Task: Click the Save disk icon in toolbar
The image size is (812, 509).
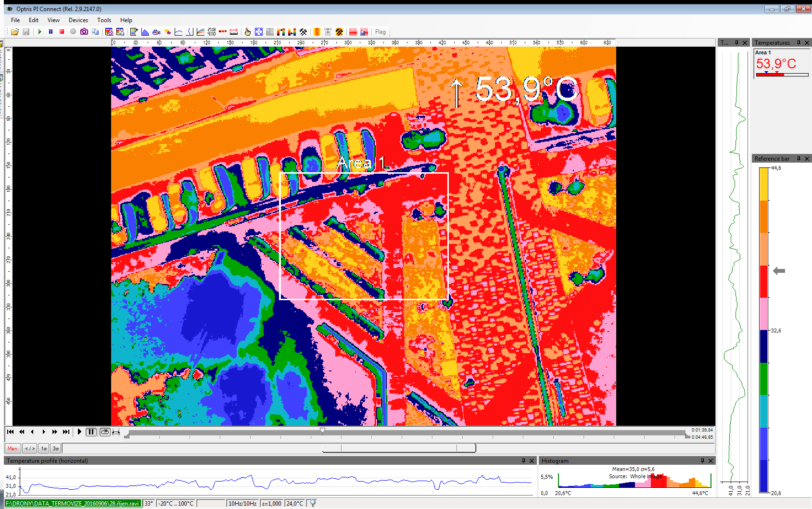Action: point(26,32)
